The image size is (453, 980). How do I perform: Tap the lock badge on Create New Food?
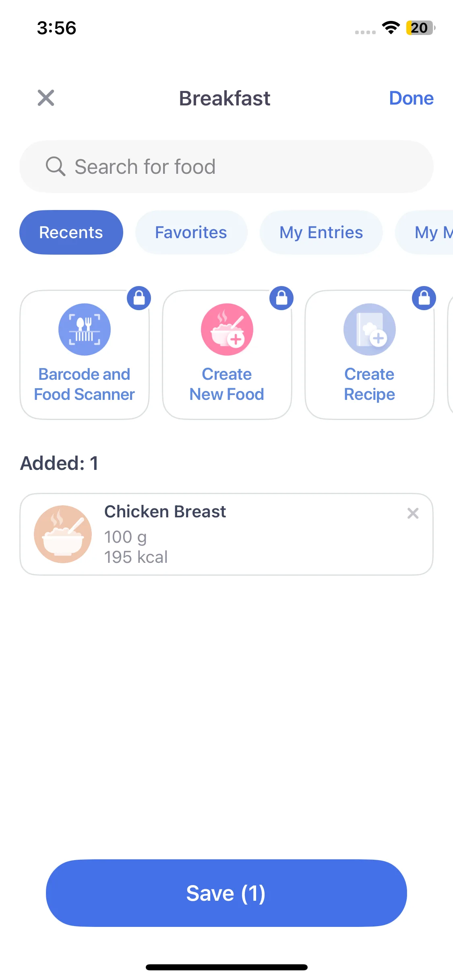tap(281, 298)
